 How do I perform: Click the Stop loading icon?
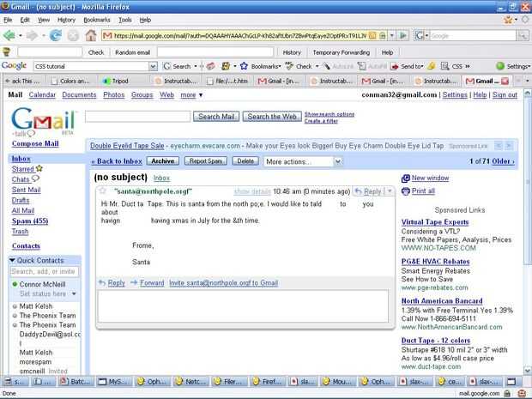coord(73,35)
